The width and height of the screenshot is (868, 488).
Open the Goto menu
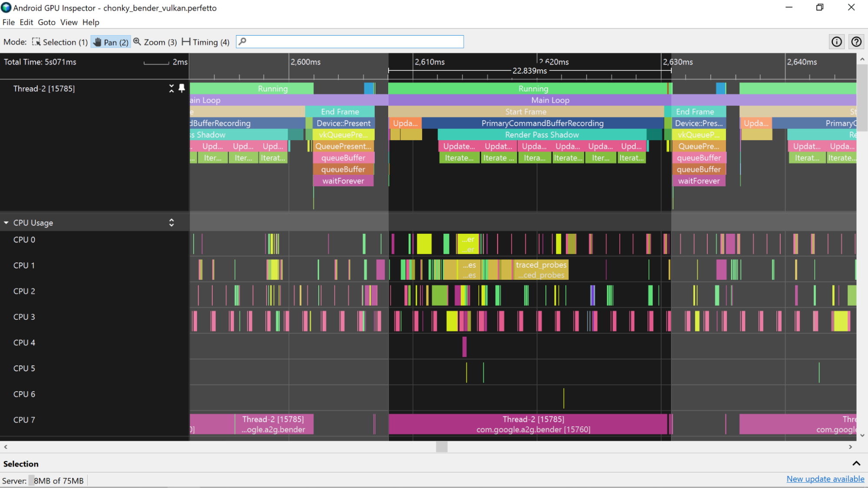point(46,22)
